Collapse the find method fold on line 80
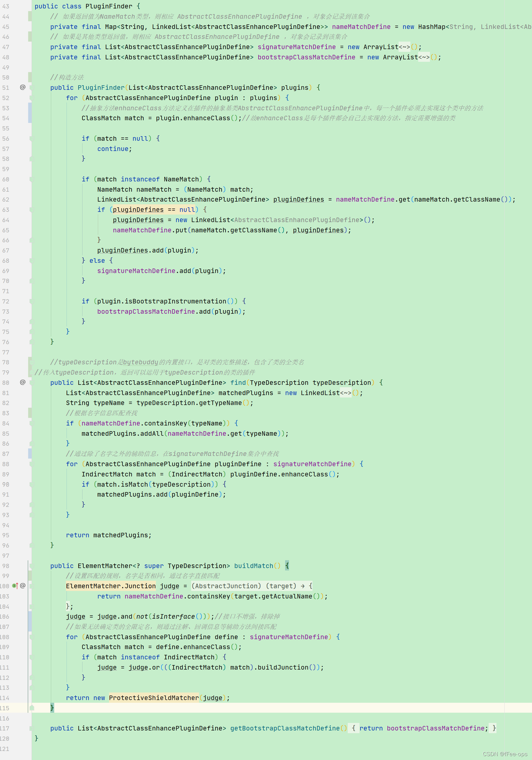Screen dimensions: 532x760 pos(32,382)
